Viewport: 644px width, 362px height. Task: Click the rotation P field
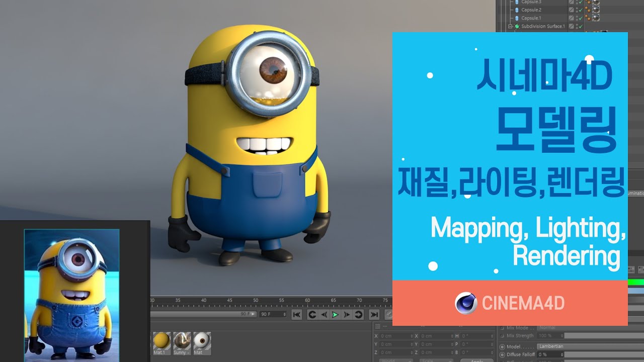click(x=477, y=344)
